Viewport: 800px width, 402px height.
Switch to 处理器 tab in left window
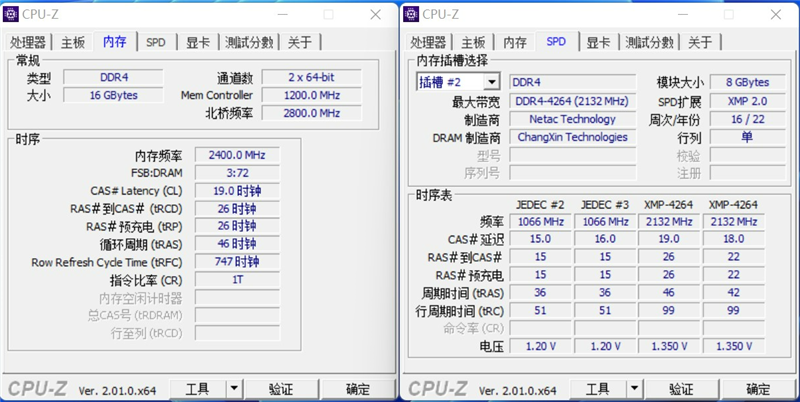click(28, 42)
